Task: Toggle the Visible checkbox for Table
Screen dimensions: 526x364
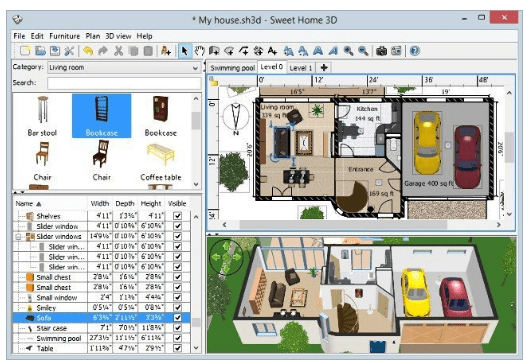Action: [177, 348]
